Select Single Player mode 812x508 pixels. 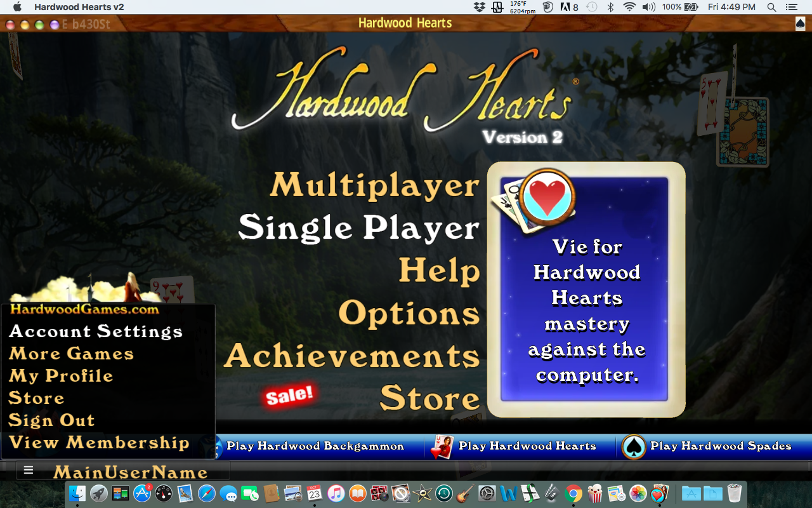(x=358, y=228)
